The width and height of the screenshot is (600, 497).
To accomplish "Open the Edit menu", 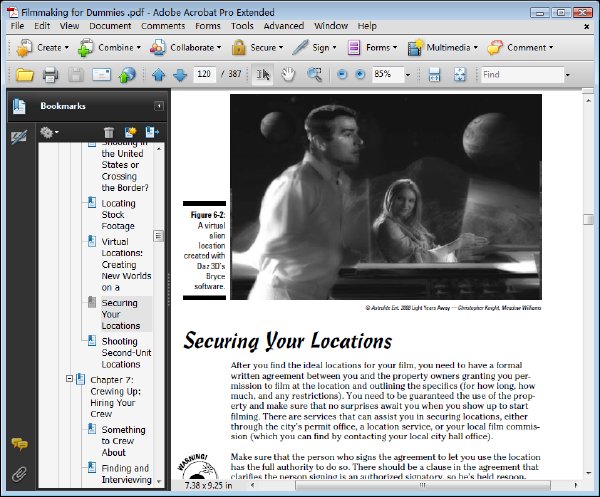I will coord(42,26).
